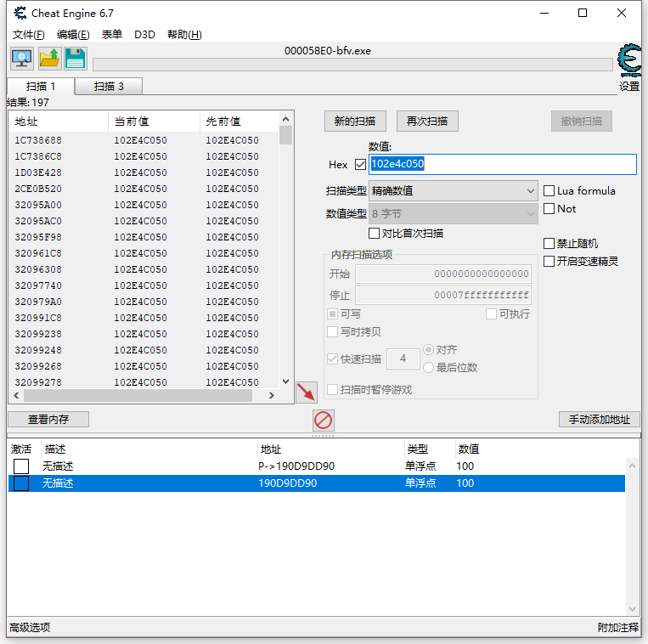Open D3D menu
The height and width of the screenshot is (644, 648).
[x=144, y=35]
